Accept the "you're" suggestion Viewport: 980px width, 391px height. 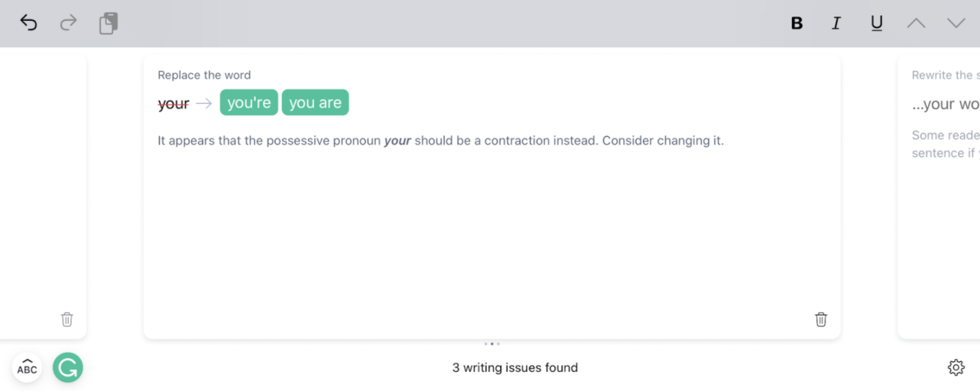click(249, 103)
